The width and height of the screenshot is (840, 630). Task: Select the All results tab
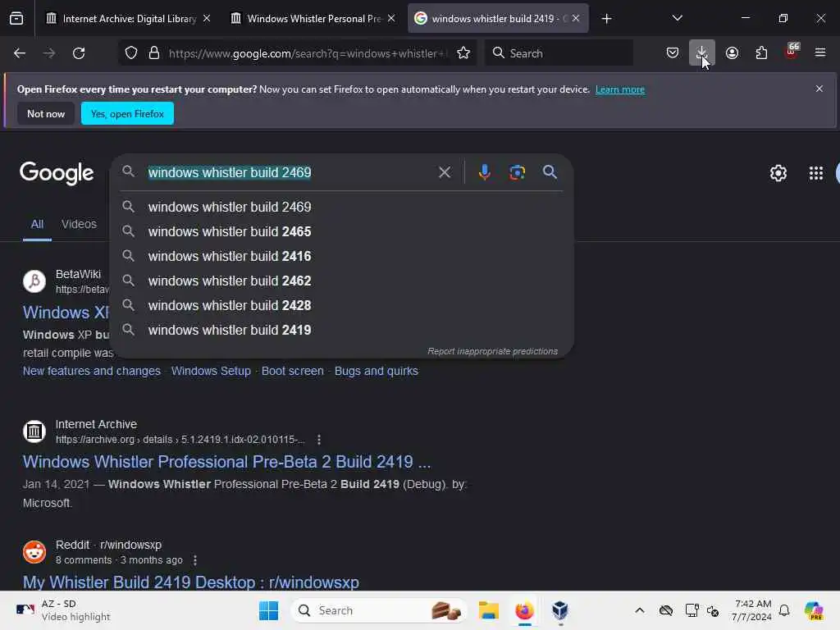coord(37,224)
